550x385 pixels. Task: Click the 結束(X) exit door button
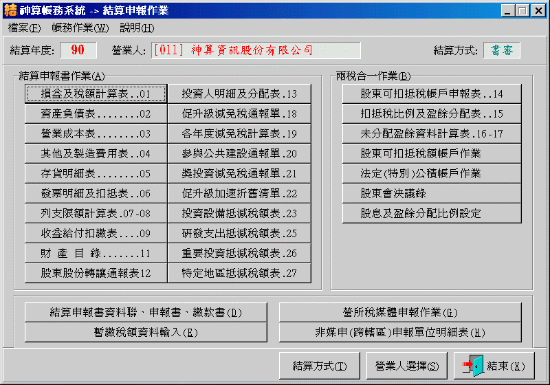pos(494,366)
